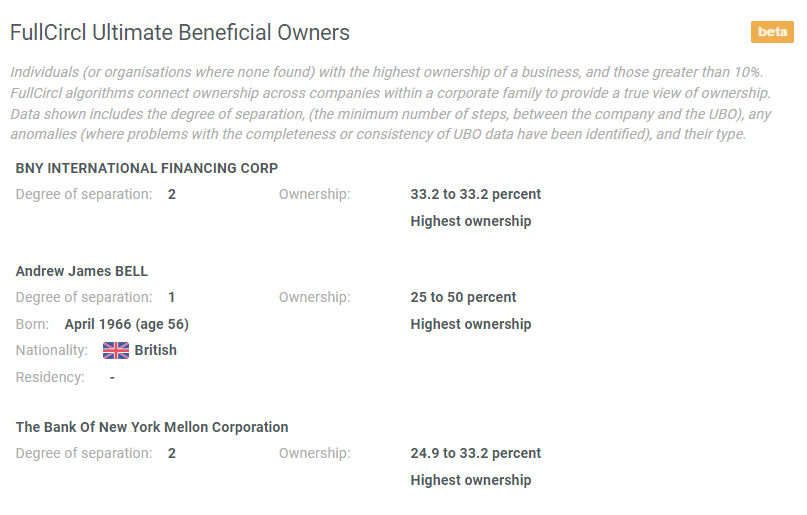
Task: Open The Bank Of New York Mellon Corporation
Action: [x=152, y=427]
